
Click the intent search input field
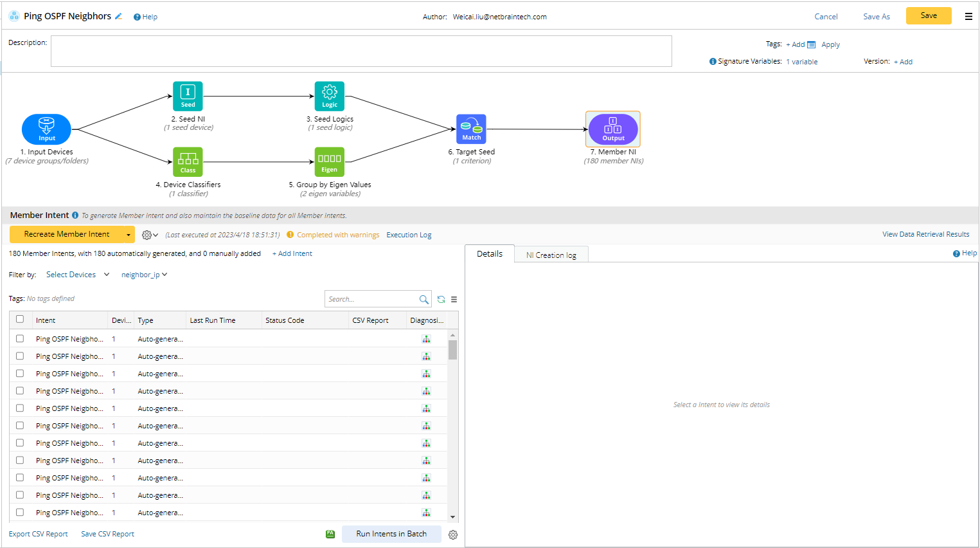pos(371,299)
